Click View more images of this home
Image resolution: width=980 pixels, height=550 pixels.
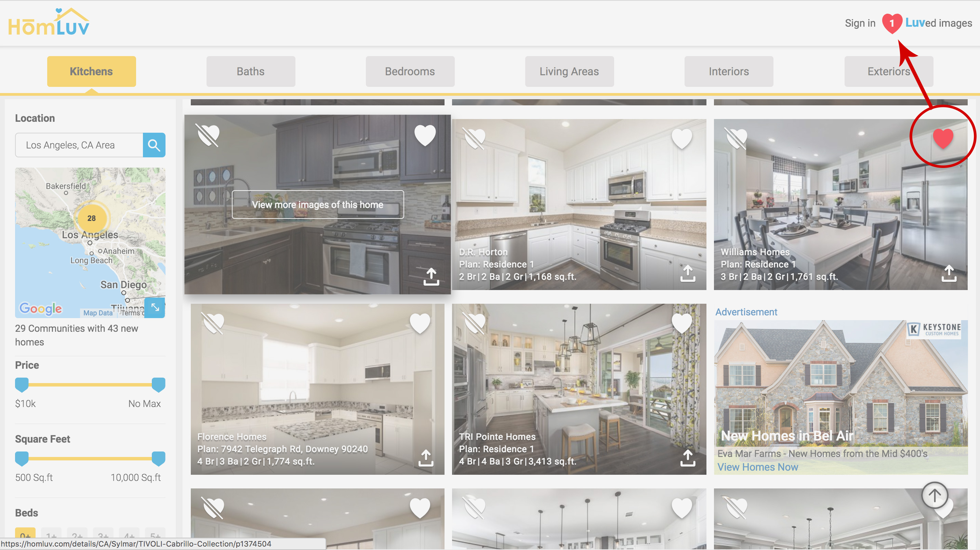pos(318,205)
